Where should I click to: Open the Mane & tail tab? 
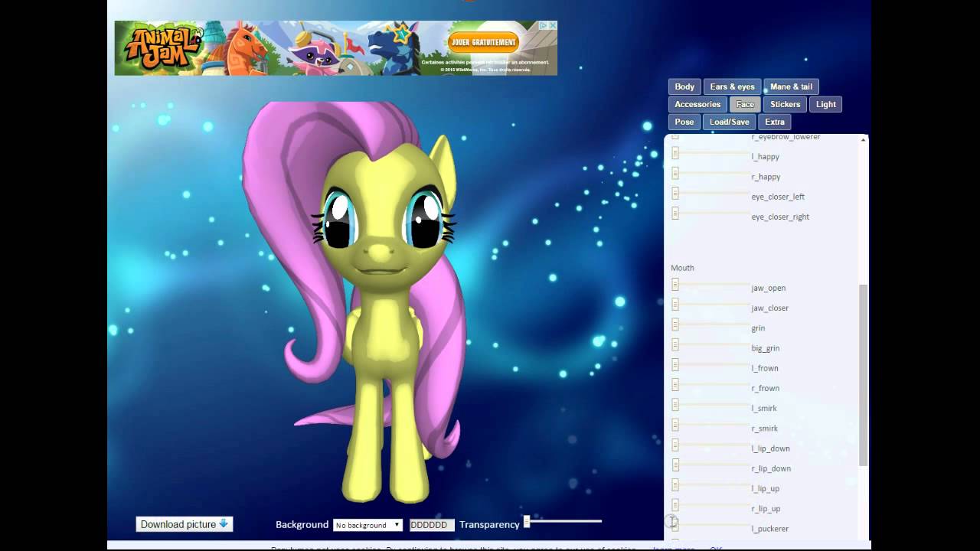tap(791, 86)
